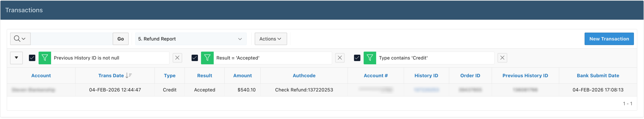Click the search magnifier column selector icon
Image resolution: width=644 pixels, height=119 pixels.
pos(20,39)
